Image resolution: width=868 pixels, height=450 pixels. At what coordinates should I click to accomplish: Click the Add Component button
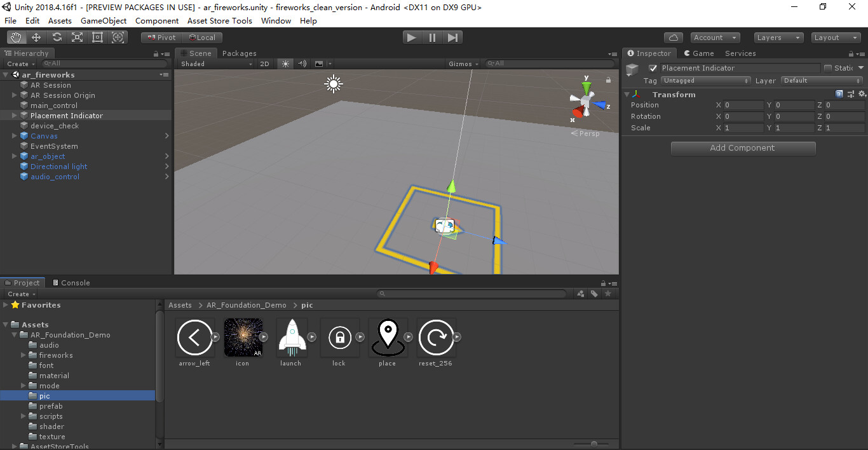(x=743, y=148)
